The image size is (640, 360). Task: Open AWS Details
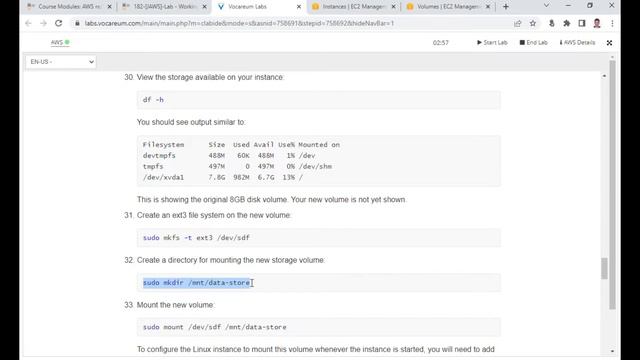click(577, 42)
